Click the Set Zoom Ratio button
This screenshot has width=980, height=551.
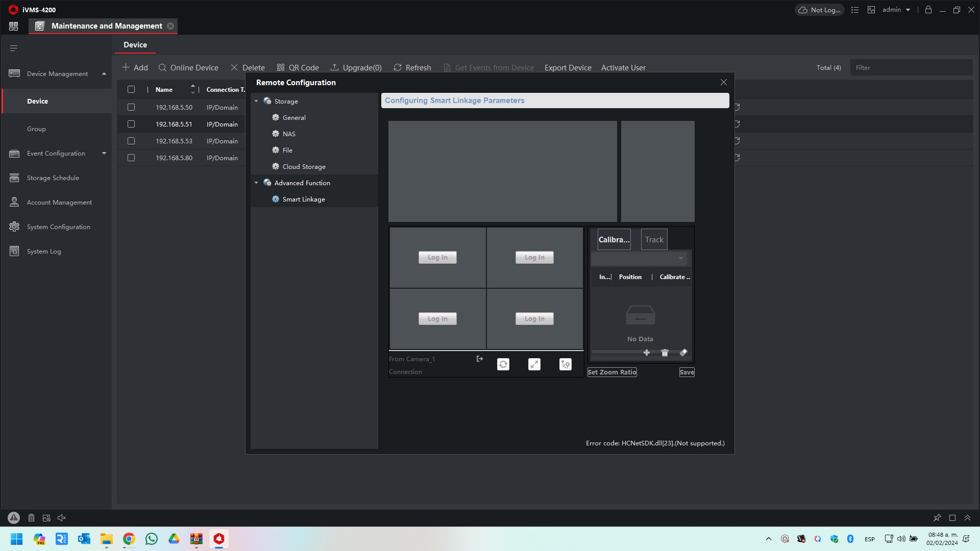coord(612,372)
